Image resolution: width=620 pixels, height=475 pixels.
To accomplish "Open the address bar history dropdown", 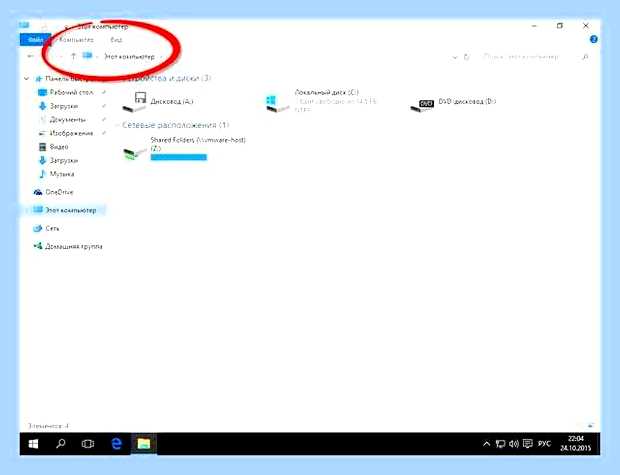I will (455, 57).
